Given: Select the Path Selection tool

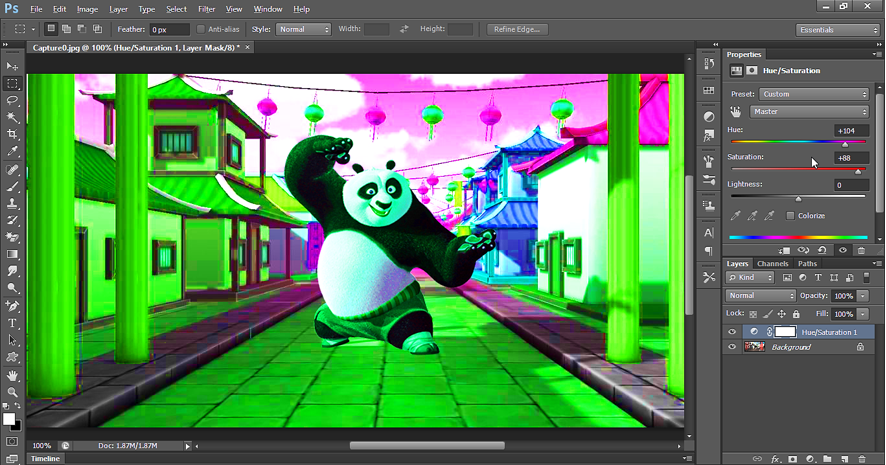Looking at the screenshot, I should [12, 340].
